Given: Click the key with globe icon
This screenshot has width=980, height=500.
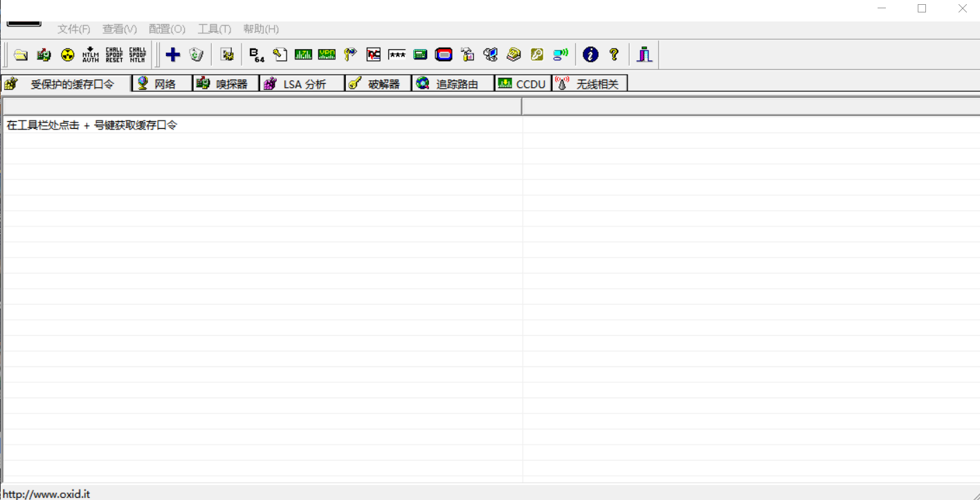Looking at the screenshot, I should click(x=350, y=55).
